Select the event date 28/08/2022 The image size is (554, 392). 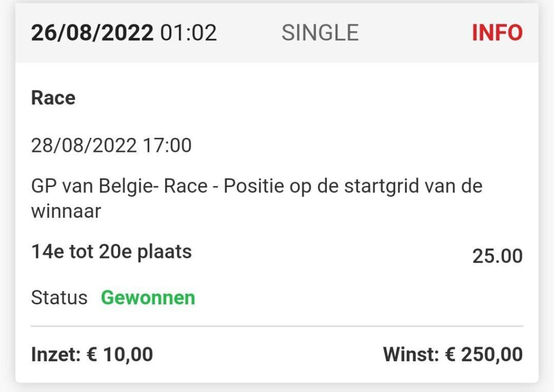(x=84, y=145)
